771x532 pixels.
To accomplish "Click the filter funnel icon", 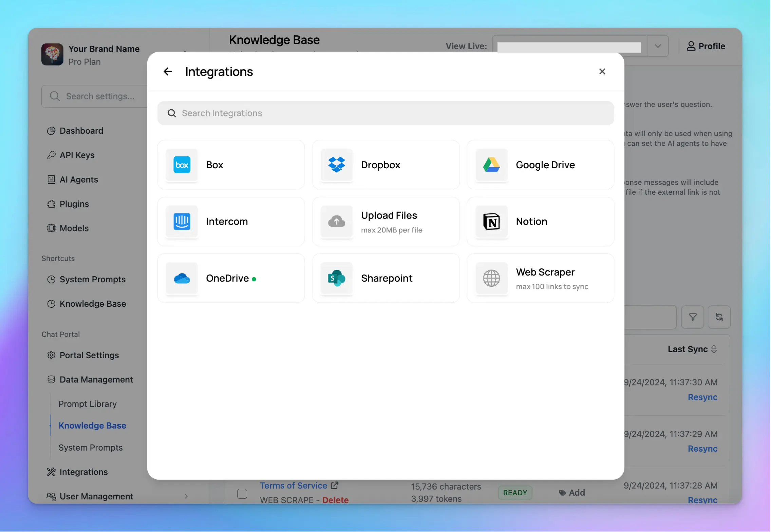I will coord(693,317).
